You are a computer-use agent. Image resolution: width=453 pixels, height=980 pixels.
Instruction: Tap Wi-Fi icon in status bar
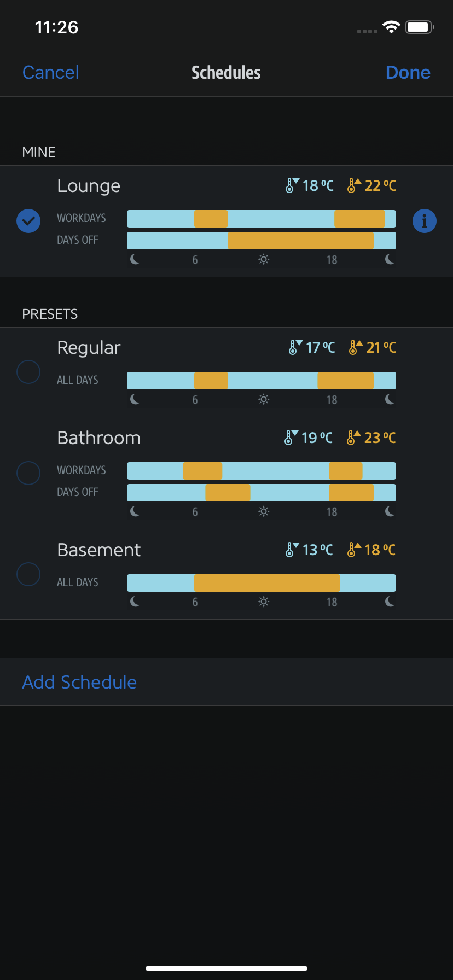pyautogui.click(x=391, y=27)
